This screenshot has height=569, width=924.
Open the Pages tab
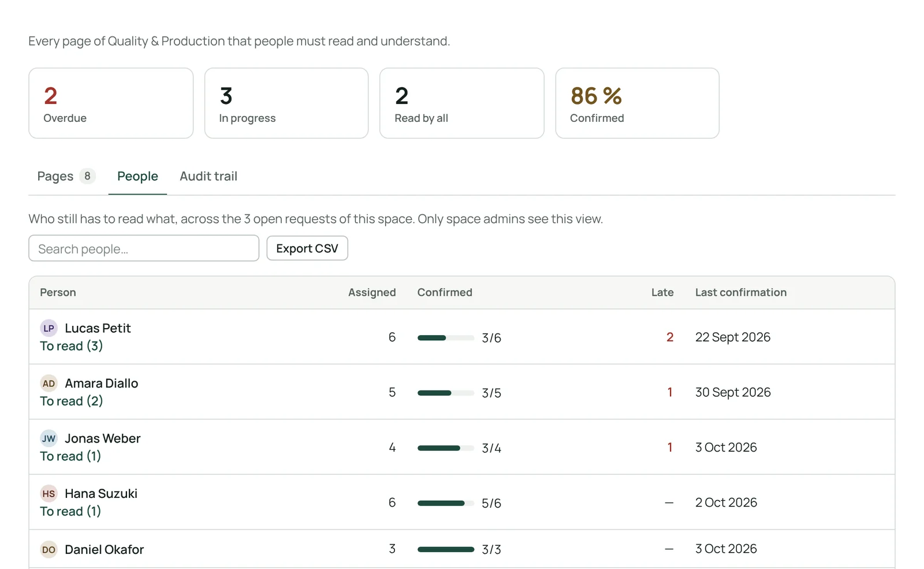(66, 176)
